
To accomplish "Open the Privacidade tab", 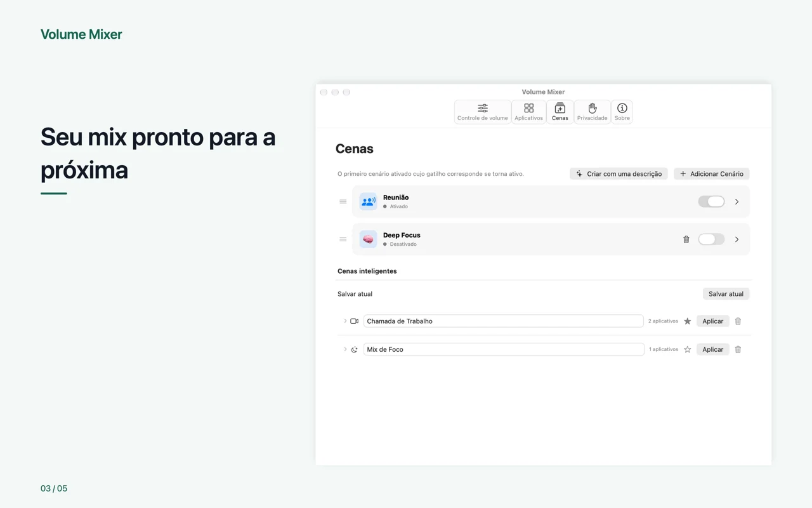I will click(593, 112).
